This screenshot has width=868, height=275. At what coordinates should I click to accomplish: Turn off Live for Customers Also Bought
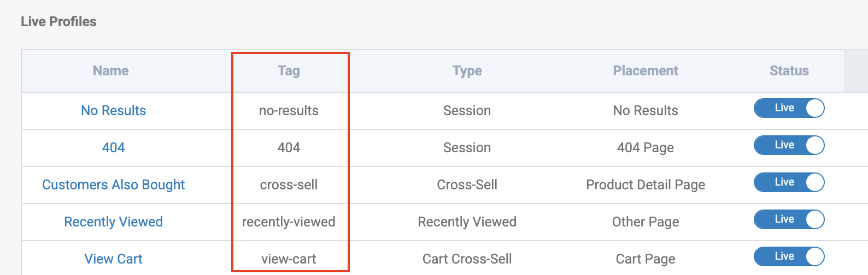point(789,182)
